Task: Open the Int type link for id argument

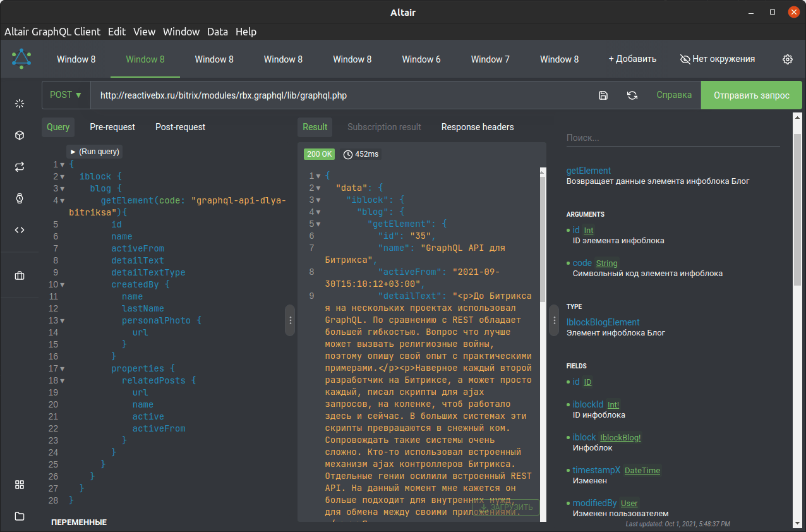Action: [589, 231]
